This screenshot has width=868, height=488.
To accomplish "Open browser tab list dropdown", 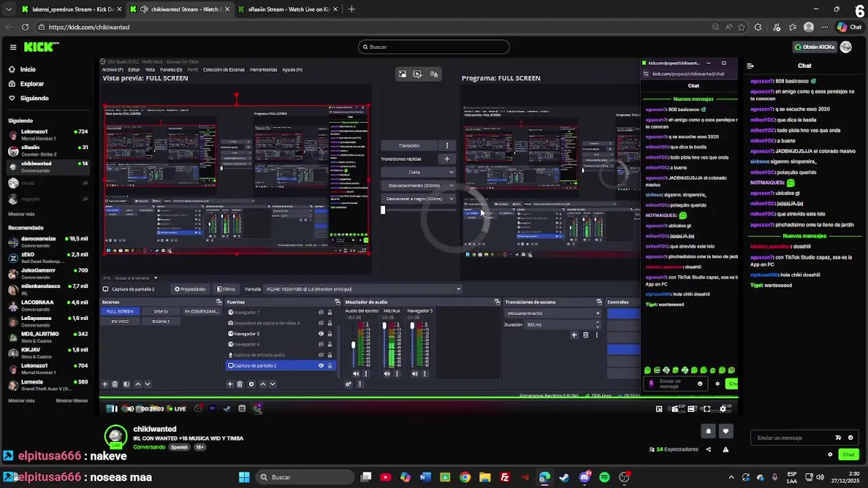I will [8, 9].
